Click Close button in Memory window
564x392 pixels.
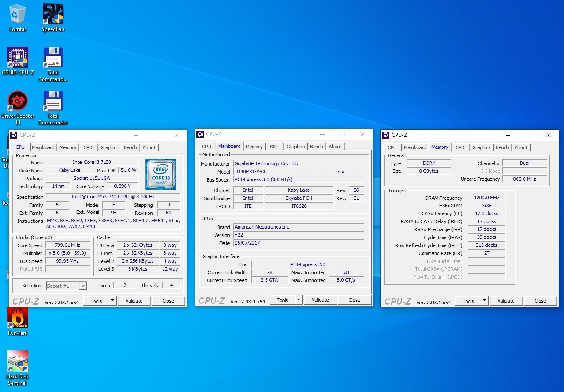coord(540,301)
